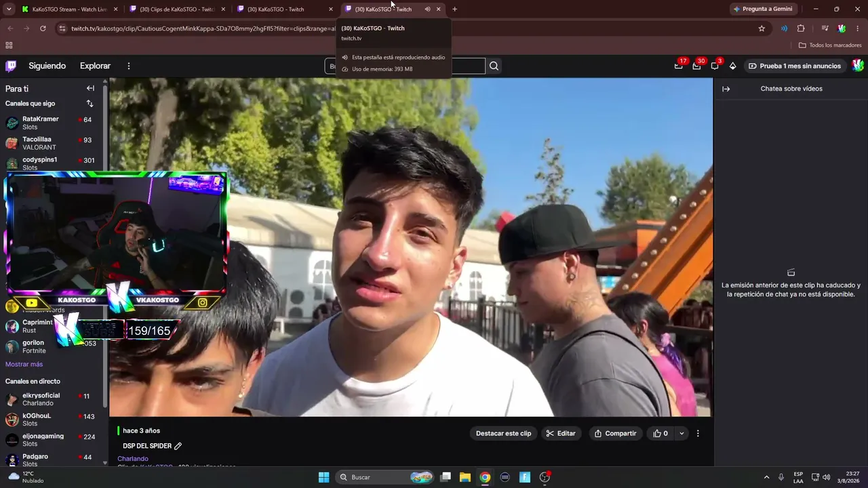Open the Charlando category link
This screenshot has height=488, width=868.
click(x=133, y=459)
